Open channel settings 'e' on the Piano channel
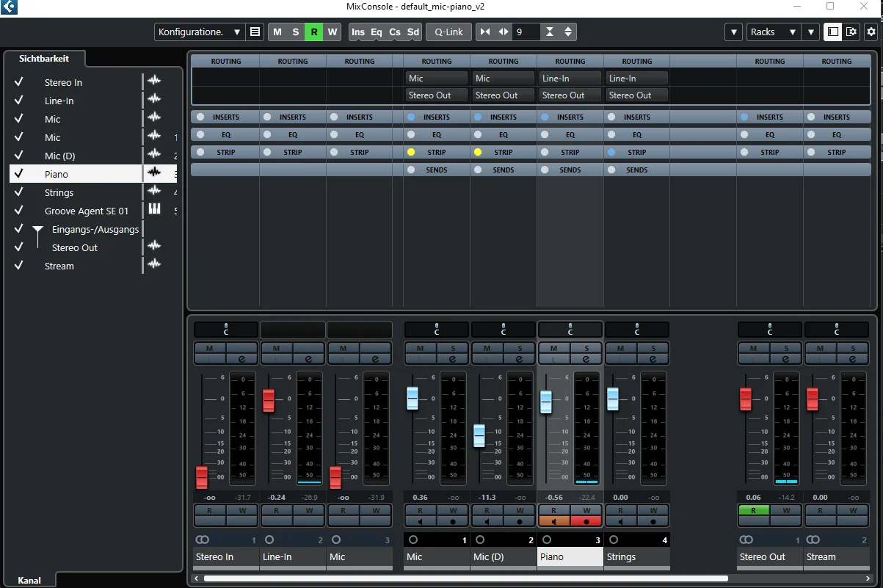 [586, 359]
